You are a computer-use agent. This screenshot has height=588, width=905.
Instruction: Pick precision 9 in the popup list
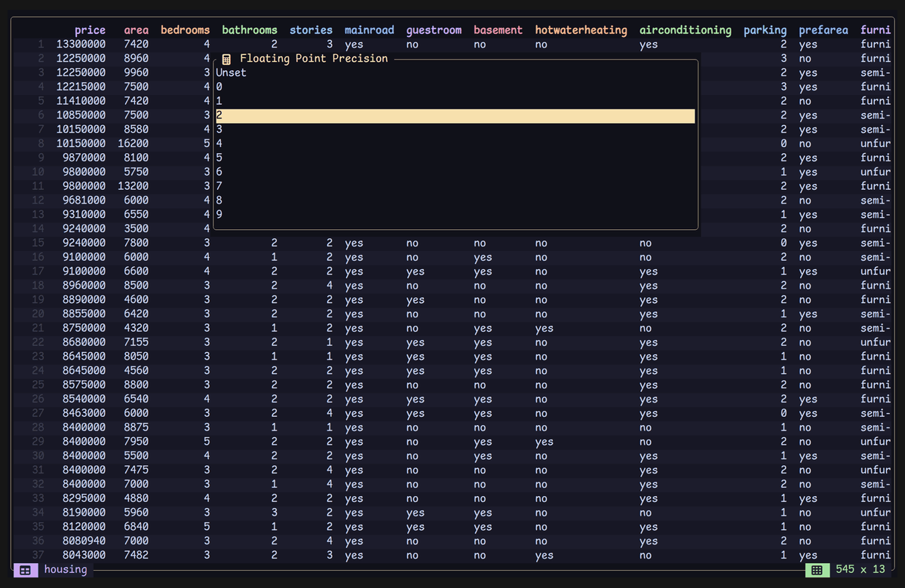456,215
